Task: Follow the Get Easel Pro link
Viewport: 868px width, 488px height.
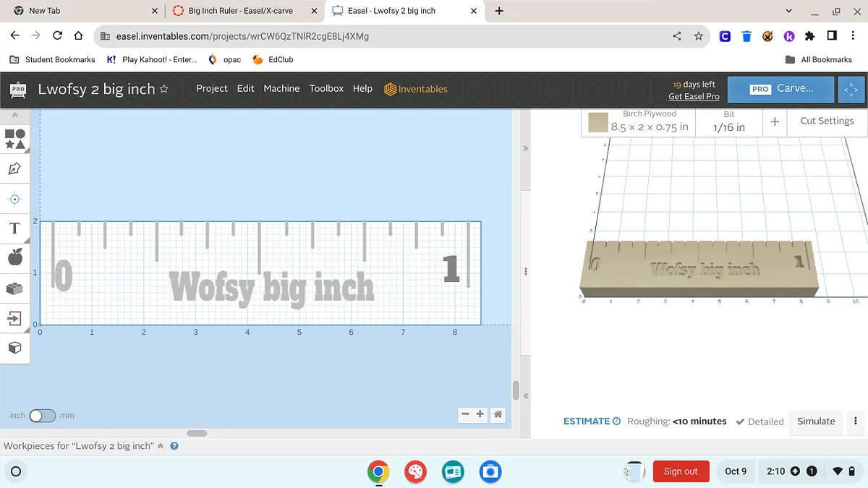Action: [694, 96]
